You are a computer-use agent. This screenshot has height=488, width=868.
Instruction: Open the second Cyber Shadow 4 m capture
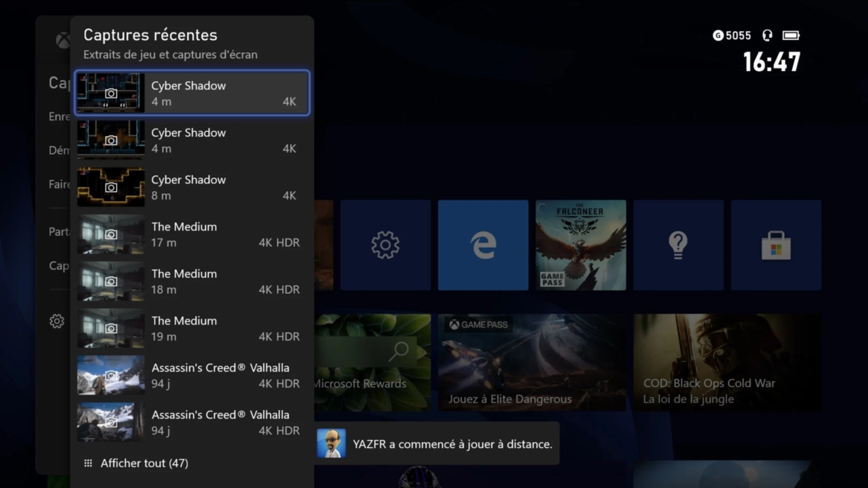(x=192, y=140)
